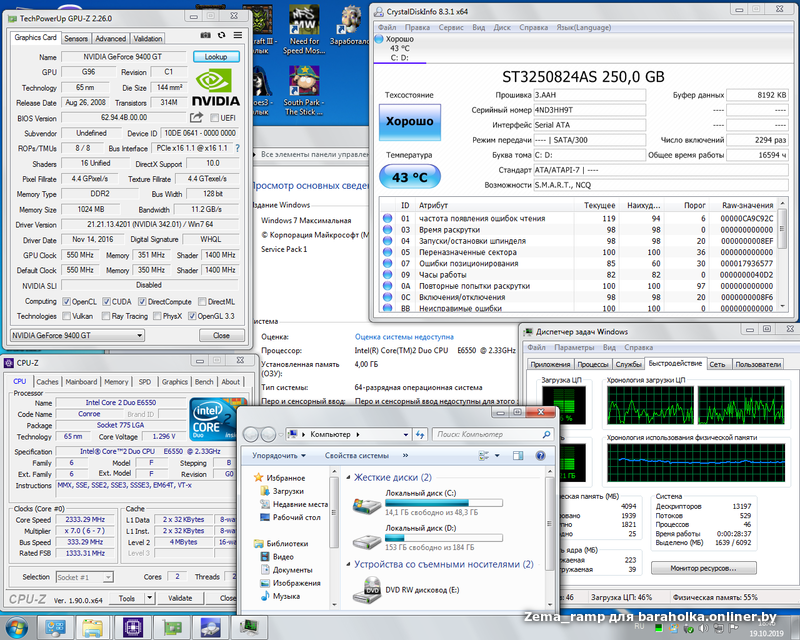Open South Park The Stick desktop shortcut

point(304,90)
